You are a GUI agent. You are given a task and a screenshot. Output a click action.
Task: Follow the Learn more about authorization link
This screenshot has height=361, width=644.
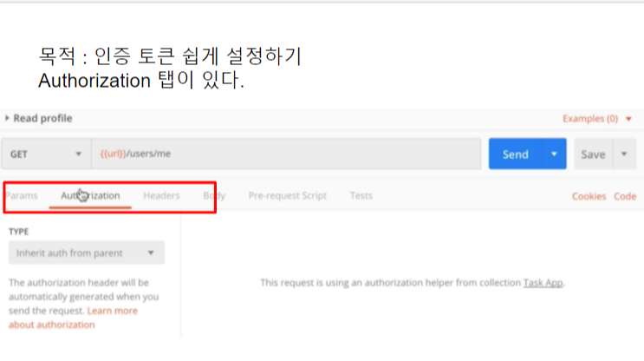(x=73, y=318)
